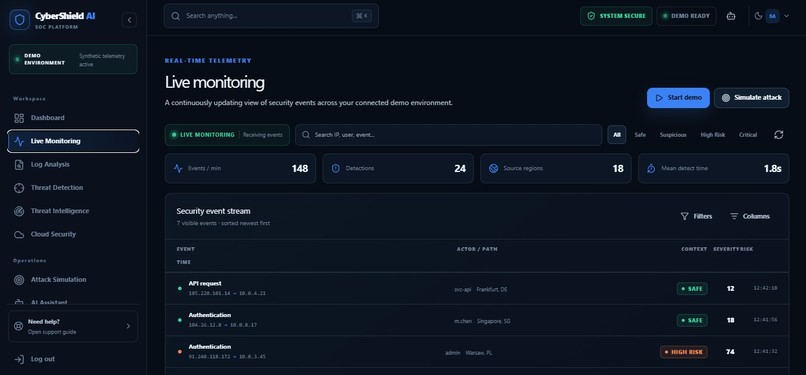Screen dimensions: 806x375
Task: Click the lifebuoy help icon
Action: coord(19,326)
